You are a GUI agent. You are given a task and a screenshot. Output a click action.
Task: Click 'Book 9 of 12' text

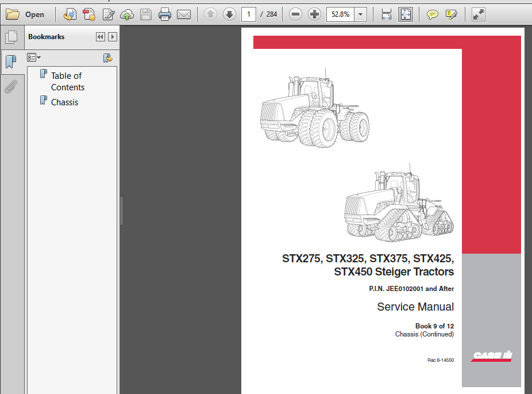point(435,326)
